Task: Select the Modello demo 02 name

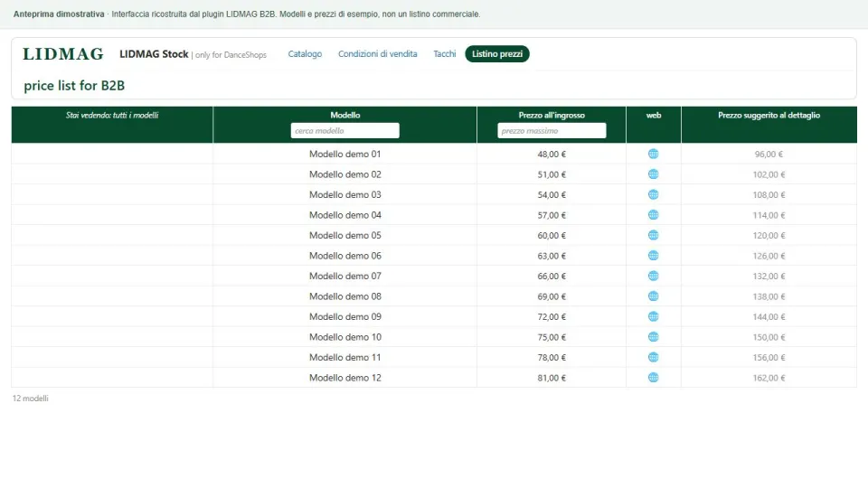Action: click(344, 174)
